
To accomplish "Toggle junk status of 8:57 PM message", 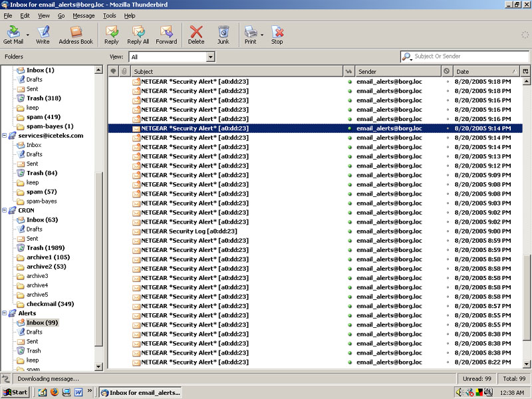I will coord(448,306).
